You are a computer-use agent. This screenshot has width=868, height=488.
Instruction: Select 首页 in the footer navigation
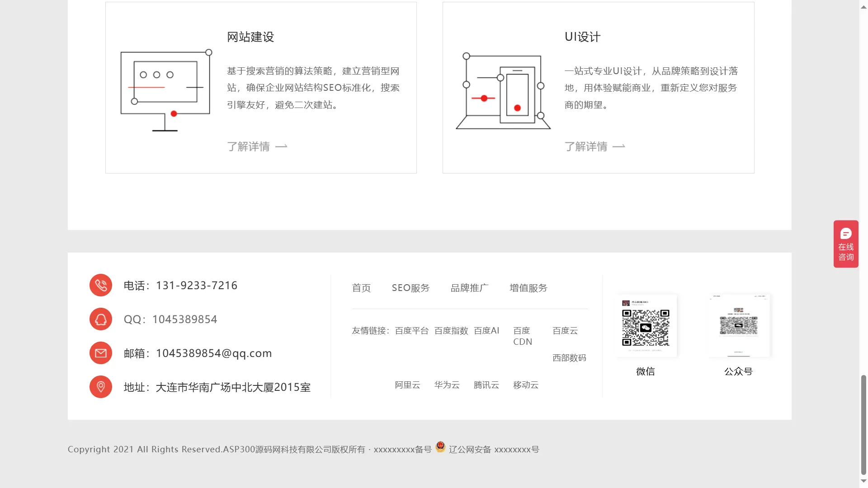tap(361, 288)
